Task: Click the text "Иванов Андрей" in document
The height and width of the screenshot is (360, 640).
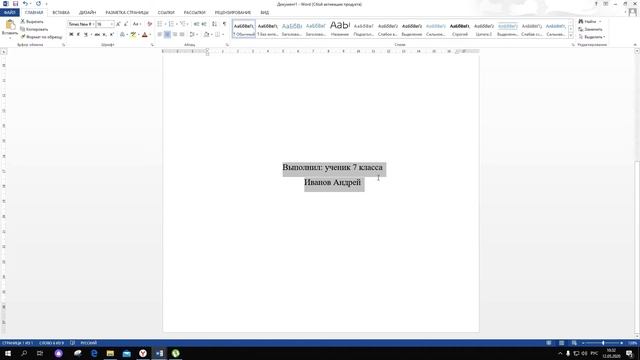Action: tap(333, 182)
